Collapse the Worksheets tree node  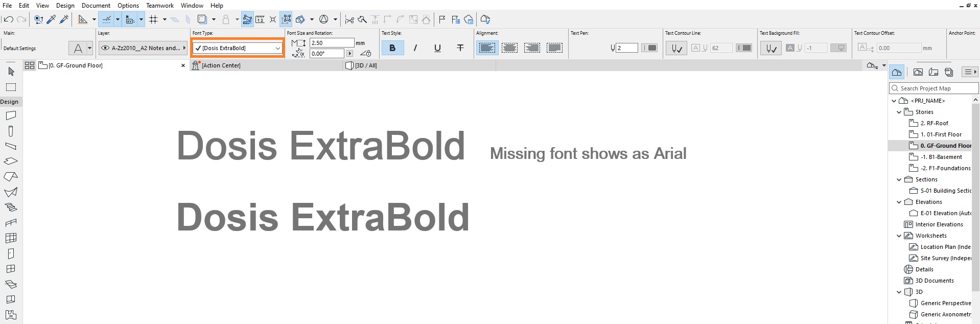[x=899, y=236]
